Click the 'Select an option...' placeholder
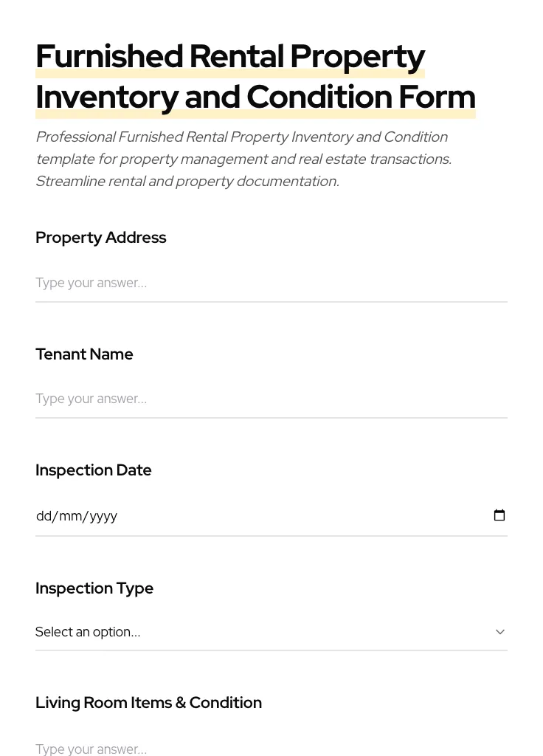This screenshot has width=543, height=756. tap(88, 631)
